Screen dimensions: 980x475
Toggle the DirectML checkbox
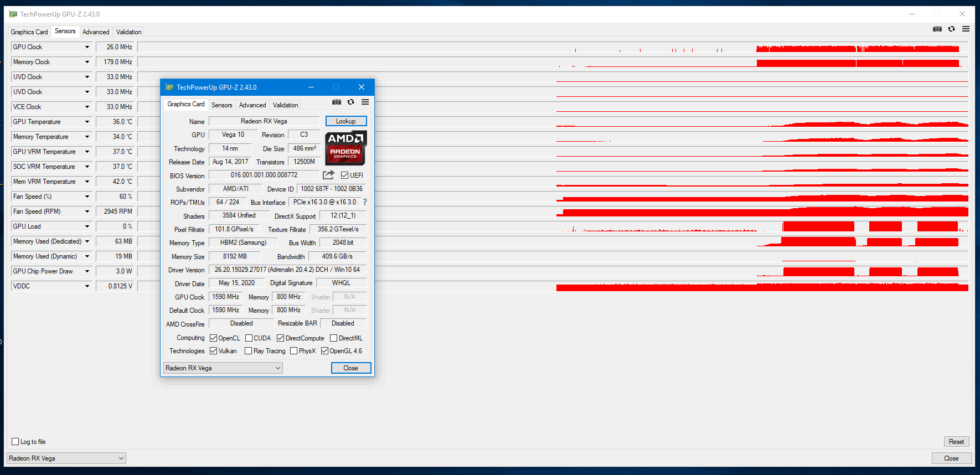click(x=333, y=338)
